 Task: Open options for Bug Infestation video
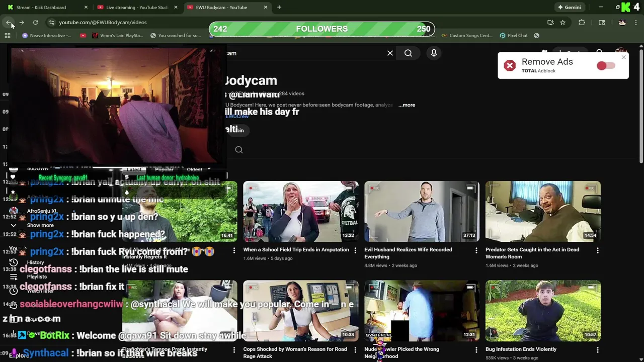pyautogui.click(x=597, y=349)
